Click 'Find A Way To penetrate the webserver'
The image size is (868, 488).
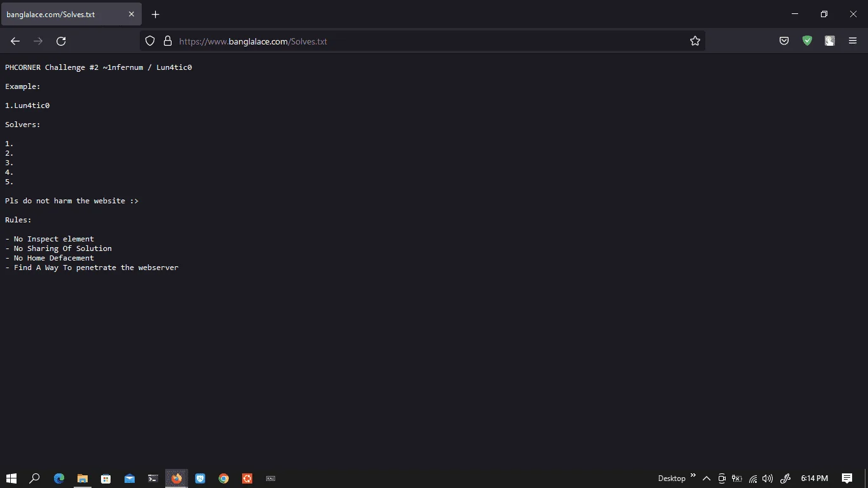[x=96, y=268]
